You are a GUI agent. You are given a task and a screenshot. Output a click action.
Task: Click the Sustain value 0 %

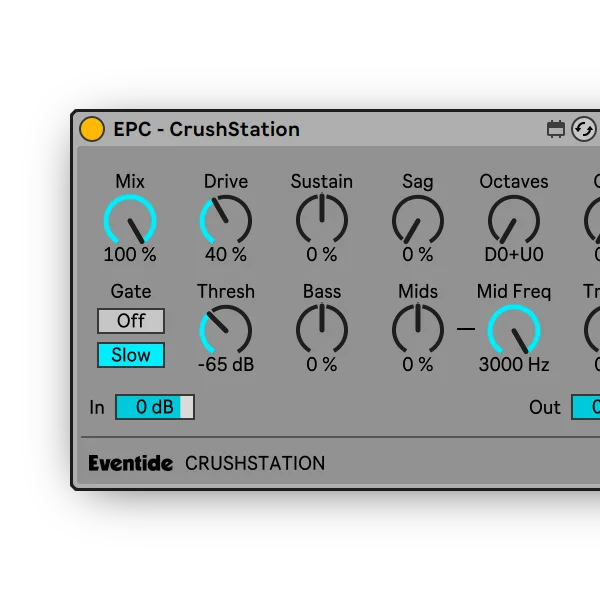tap(322, 254)
